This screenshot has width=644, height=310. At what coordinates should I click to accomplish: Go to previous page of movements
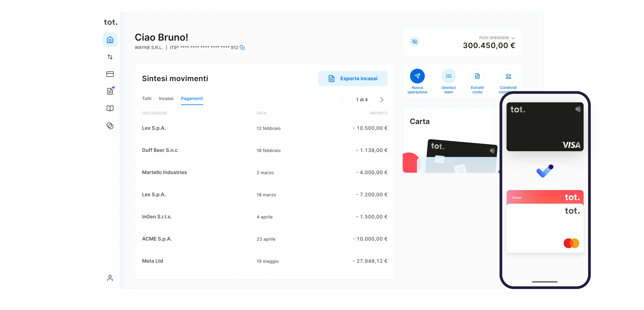342,100
